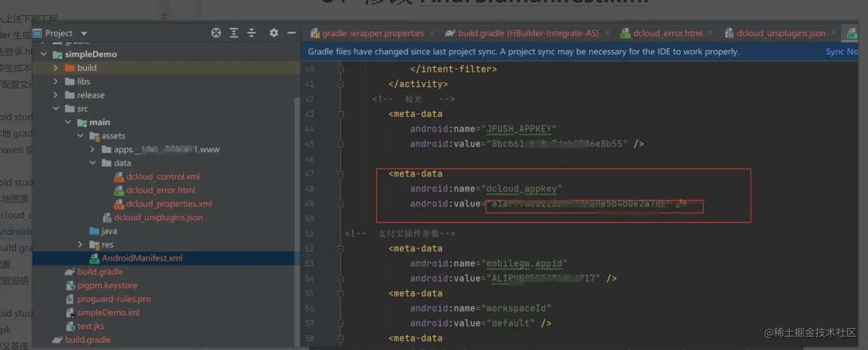This screenshot has width=868, height=350.
Task: Click the fold marker on line 58
Action: [x=340, y=338]
